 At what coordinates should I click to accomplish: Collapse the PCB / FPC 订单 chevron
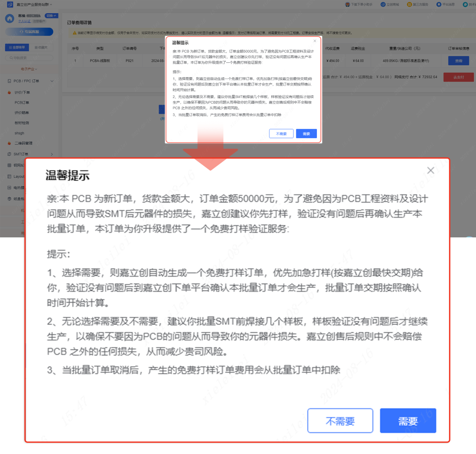[52, 81]
